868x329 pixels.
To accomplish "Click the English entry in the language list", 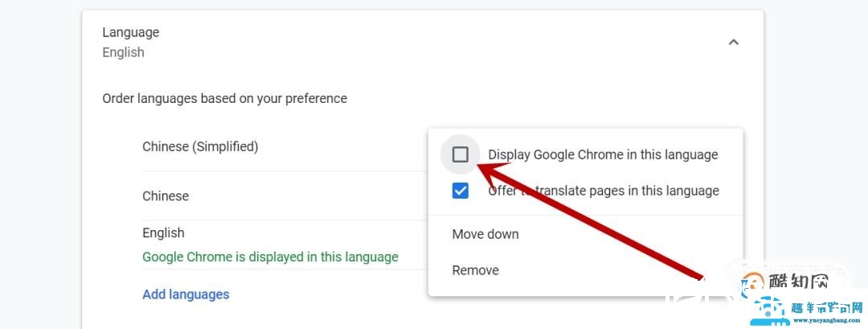I will tap(163, 232).
